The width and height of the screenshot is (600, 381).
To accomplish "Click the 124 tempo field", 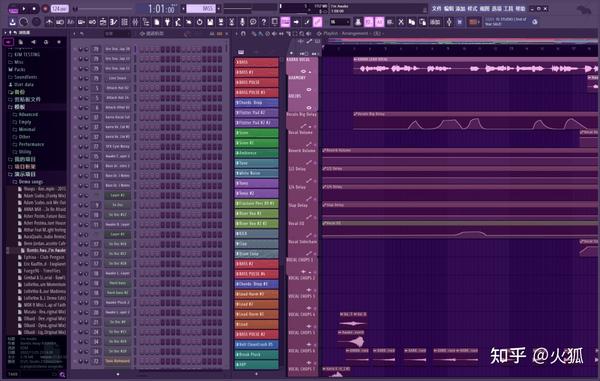I will pyautogui.click(x=60, y=8).
